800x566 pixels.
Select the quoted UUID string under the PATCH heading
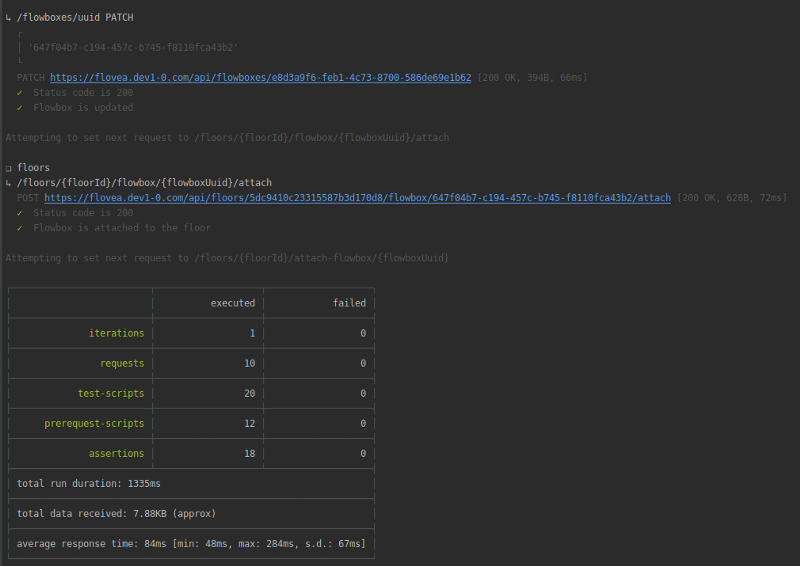[x=133, y=48]
